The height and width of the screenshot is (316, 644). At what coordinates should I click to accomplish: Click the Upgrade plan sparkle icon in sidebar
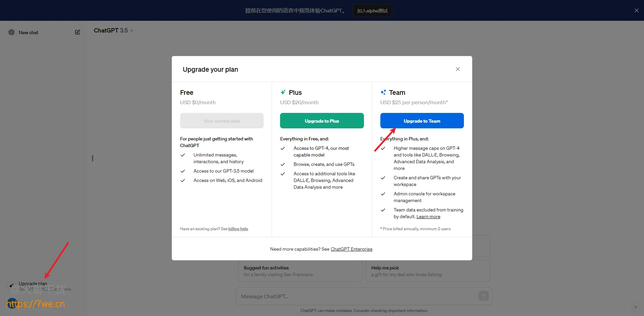point(11,286)
